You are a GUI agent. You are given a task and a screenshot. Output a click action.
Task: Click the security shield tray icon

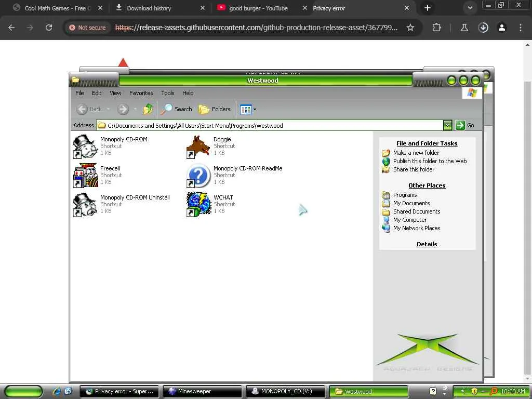coord(474,391)
